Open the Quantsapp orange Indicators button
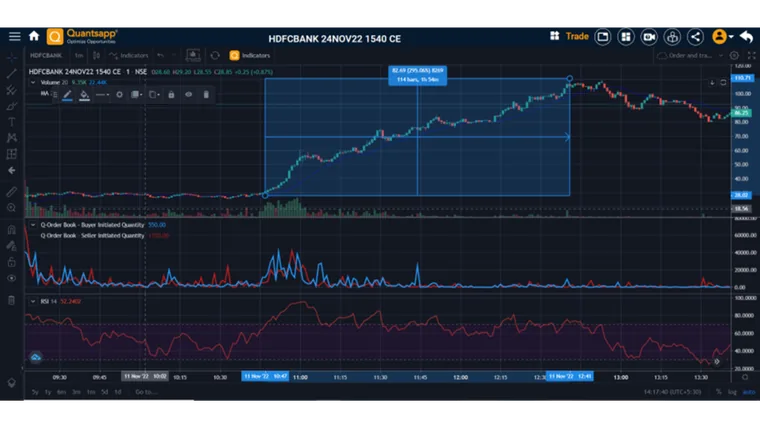 [x=250, y=55]
